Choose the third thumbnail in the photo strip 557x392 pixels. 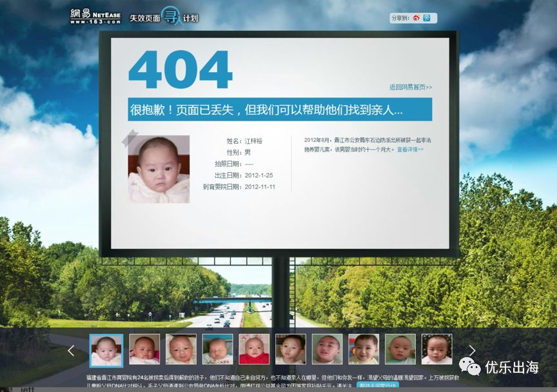coord(181,349)
